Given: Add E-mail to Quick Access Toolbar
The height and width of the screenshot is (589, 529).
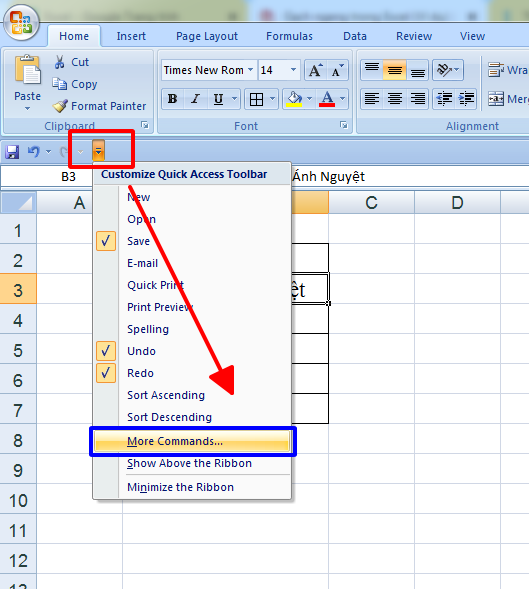Looking at the screenshot, I should (x=192, y=263).
